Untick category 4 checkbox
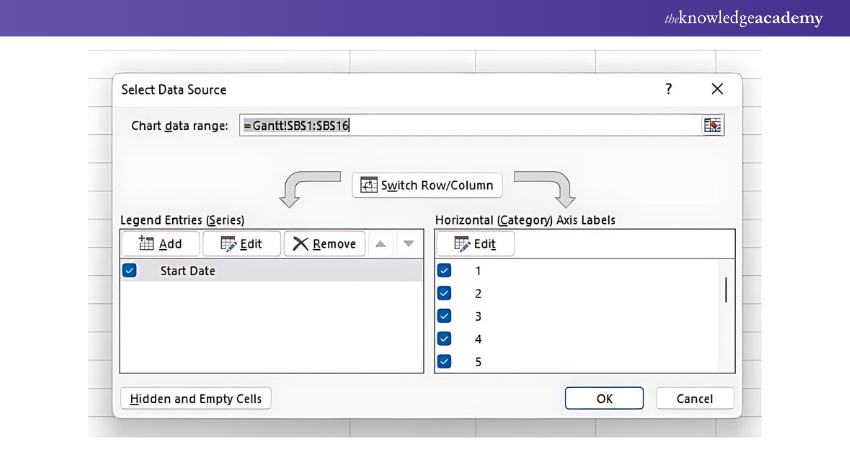The height and width of the screenshot is (450, 850). tap(444, 339)
